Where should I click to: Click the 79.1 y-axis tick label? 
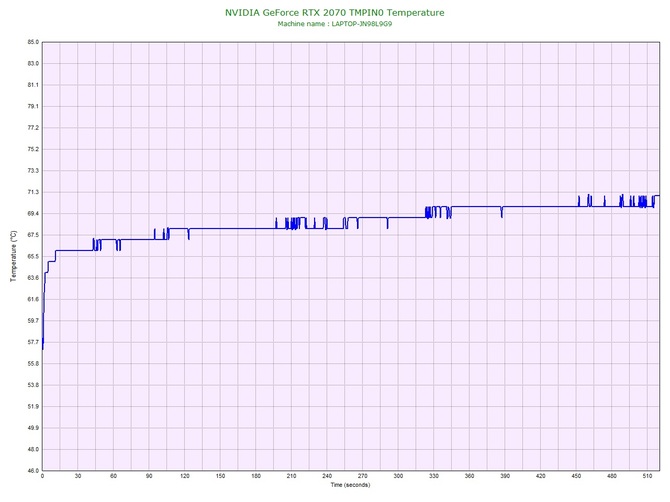(x=33, y=106)
